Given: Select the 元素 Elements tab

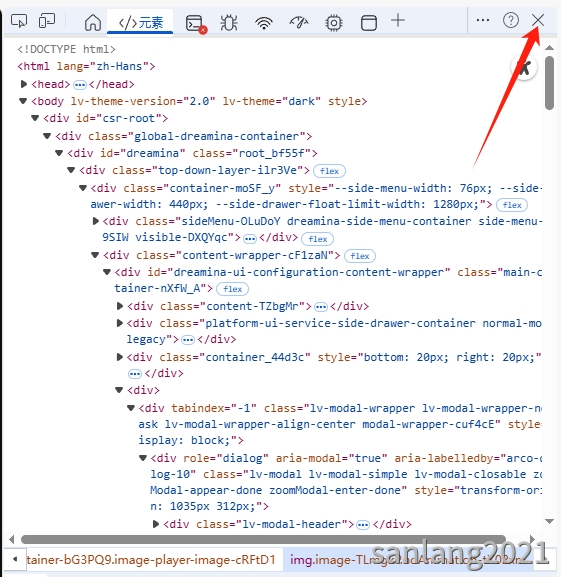Looking at the screenshot, I should pyautogui.click(x=140, y=23).
